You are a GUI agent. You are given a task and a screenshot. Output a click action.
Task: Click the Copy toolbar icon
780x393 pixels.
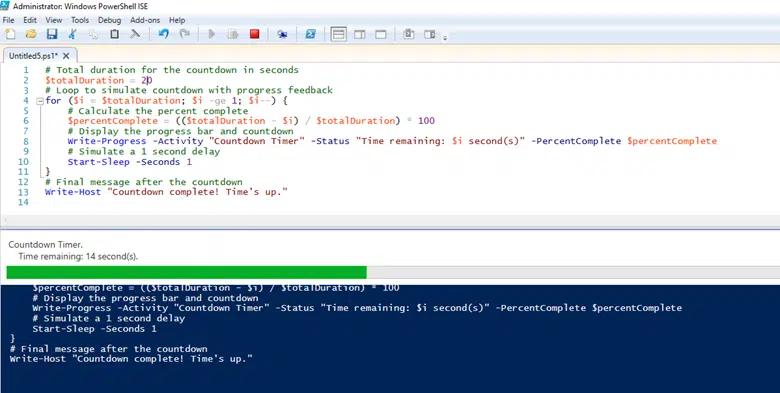click(94, 34)
